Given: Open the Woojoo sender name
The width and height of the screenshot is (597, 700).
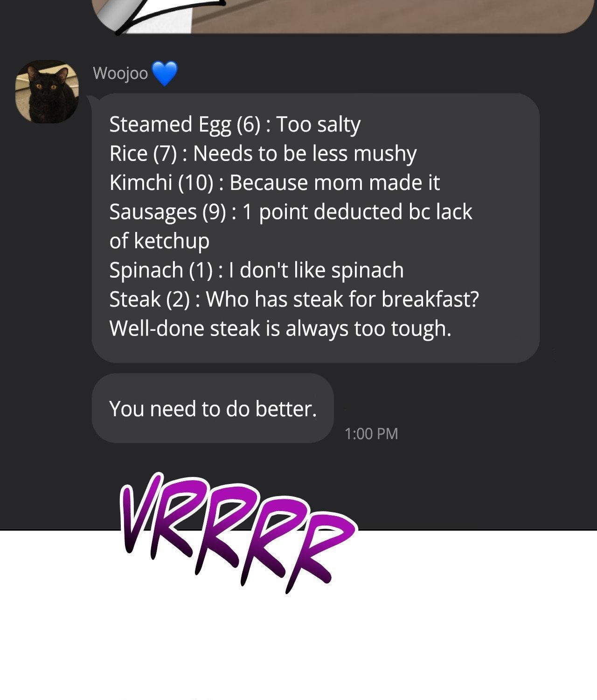Looking at the screenshot, I should click(x=120, y=73).
